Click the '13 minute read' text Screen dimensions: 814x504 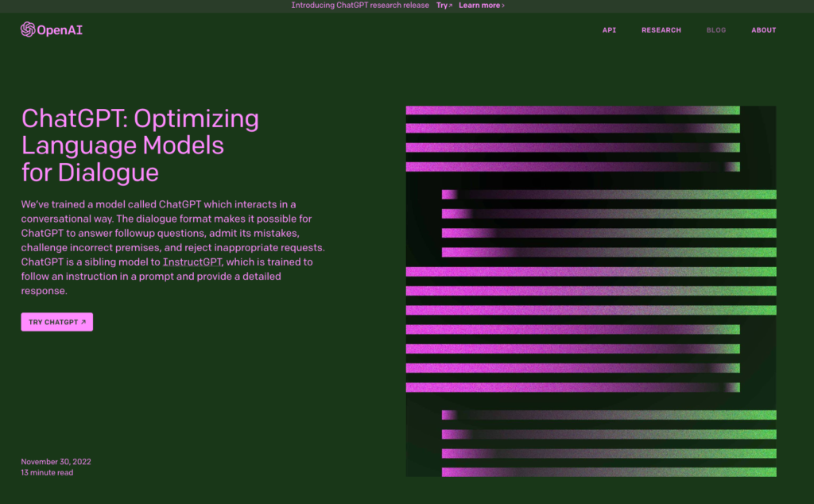[x=47, y=472]
